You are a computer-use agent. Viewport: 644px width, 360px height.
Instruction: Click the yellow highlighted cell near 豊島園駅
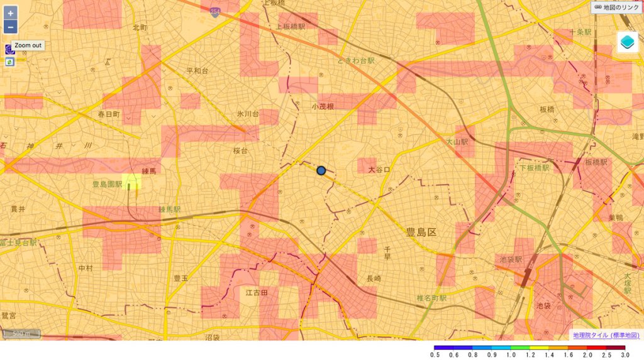click(x=131, y=182)
